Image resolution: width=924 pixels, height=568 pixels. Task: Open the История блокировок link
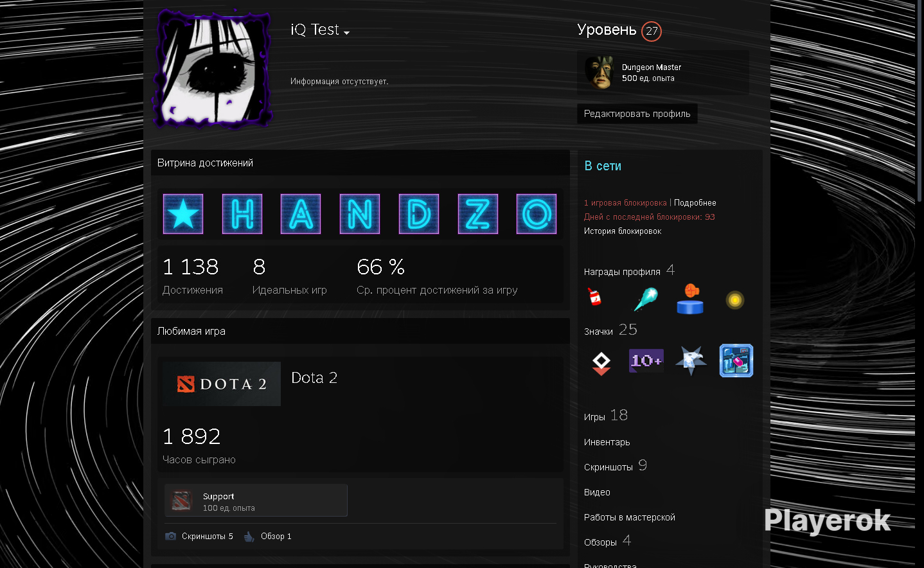[623, 231]
